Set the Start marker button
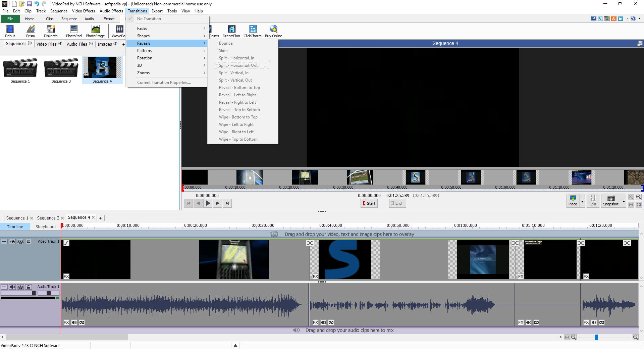644x349 pixels. pyautogui.click(x=369, y=203)
